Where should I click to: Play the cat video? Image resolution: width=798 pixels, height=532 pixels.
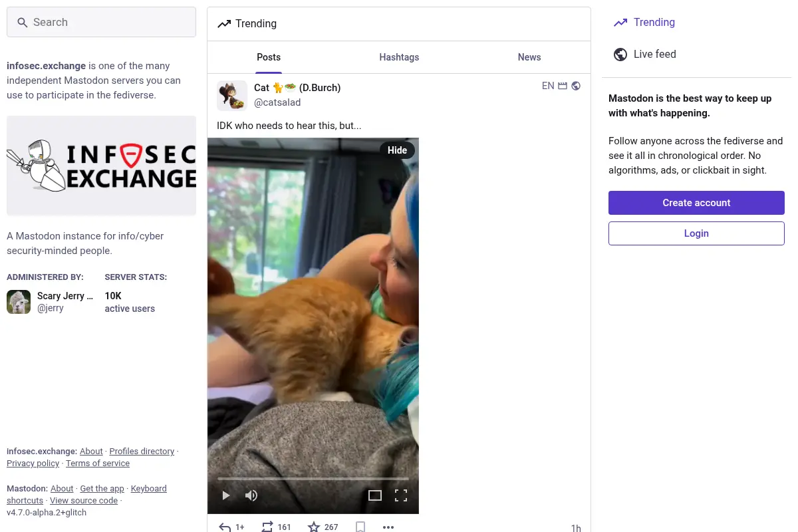coord(226,495)
